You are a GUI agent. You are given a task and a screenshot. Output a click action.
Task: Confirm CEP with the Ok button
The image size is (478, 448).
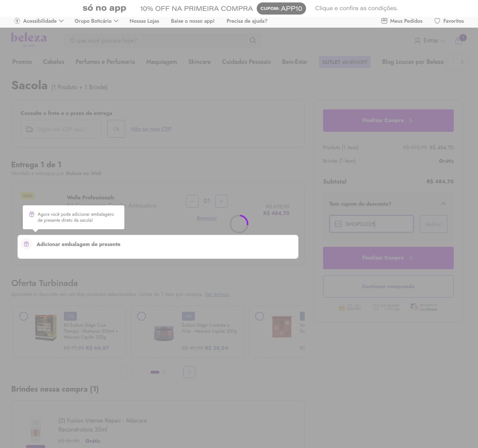pyautogui.click(x=116, y=129)
